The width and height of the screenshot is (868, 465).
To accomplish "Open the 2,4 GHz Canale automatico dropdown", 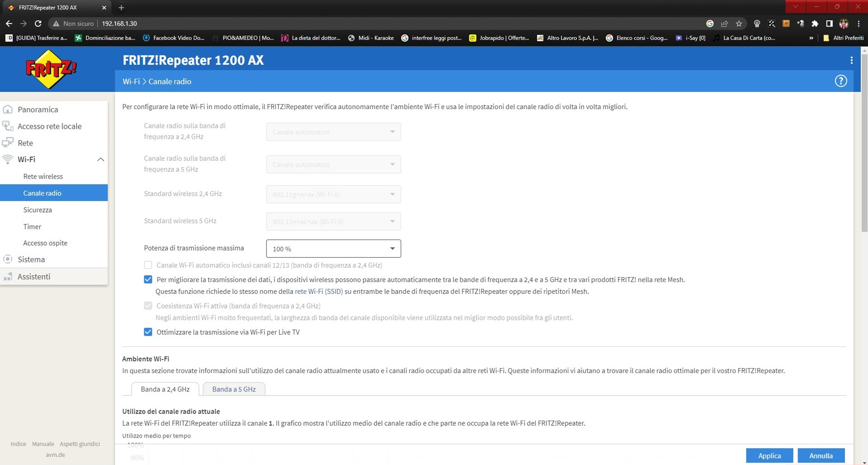I will coord(333,132).
